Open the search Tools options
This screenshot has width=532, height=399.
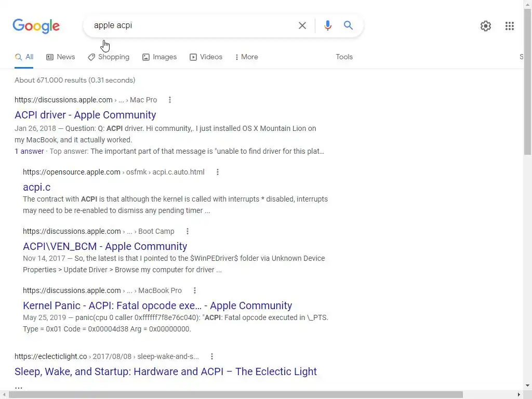click(344, 57)
